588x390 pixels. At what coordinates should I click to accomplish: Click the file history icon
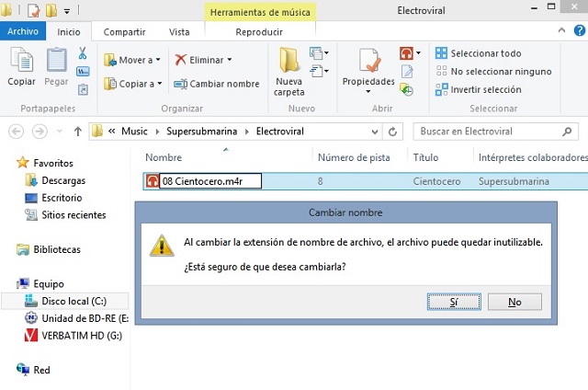406,90
